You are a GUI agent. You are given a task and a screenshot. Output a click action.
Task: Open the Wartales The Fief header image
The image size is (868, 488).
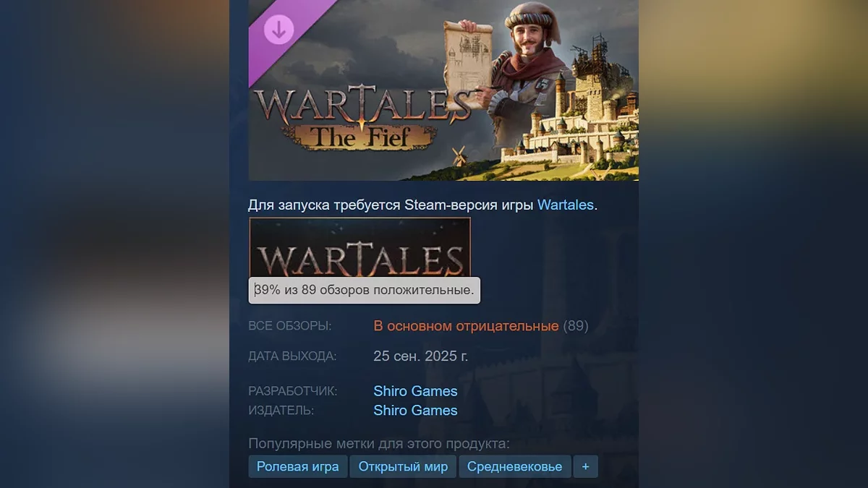coord(443,90)
